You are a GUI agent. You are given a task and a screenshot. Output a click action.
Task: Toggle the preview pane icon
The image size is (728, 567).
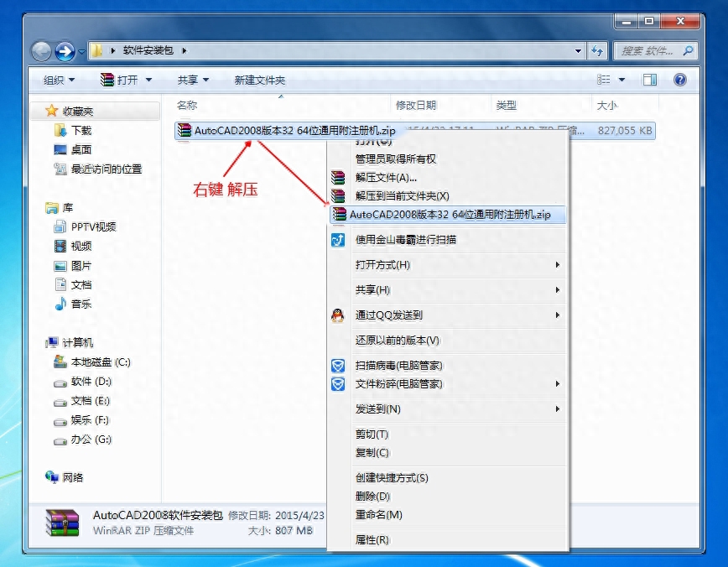(x=649, y=80)
